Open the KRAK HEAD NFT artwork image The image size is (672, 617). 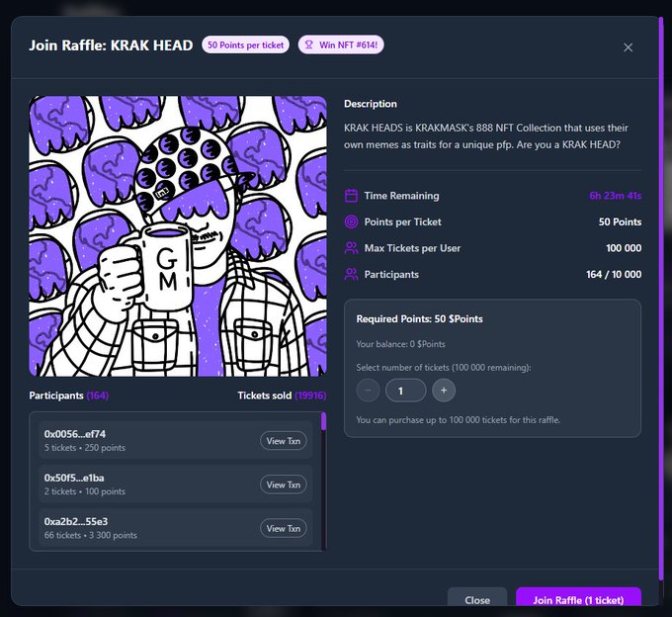click(x=178, y=236)
